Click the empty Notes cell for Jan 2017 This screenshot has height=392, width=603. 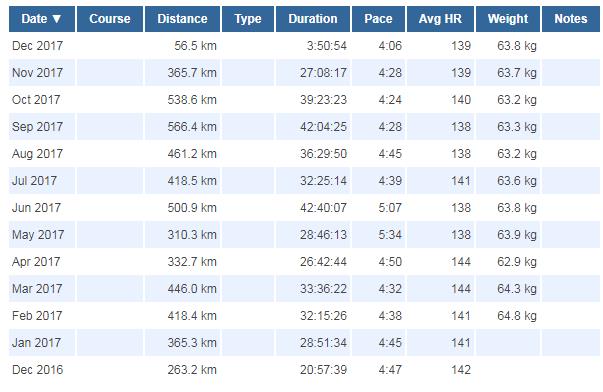pyautogui.click(x=571, y=343)
